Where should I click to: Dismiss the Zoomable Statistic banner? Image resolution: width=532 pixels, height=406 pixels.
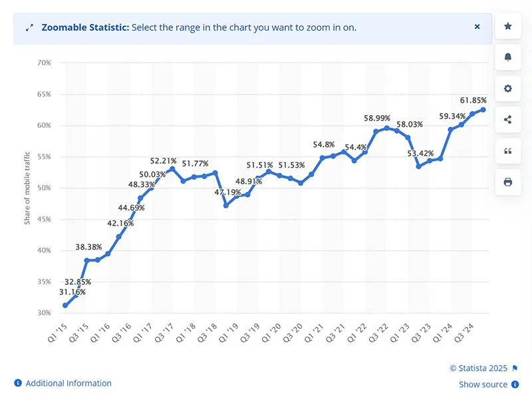click(477, 27)
